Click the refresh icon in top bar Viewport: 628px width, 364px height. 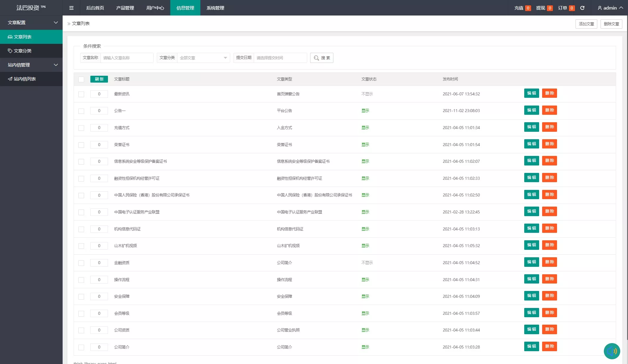[x=582, y=8]
